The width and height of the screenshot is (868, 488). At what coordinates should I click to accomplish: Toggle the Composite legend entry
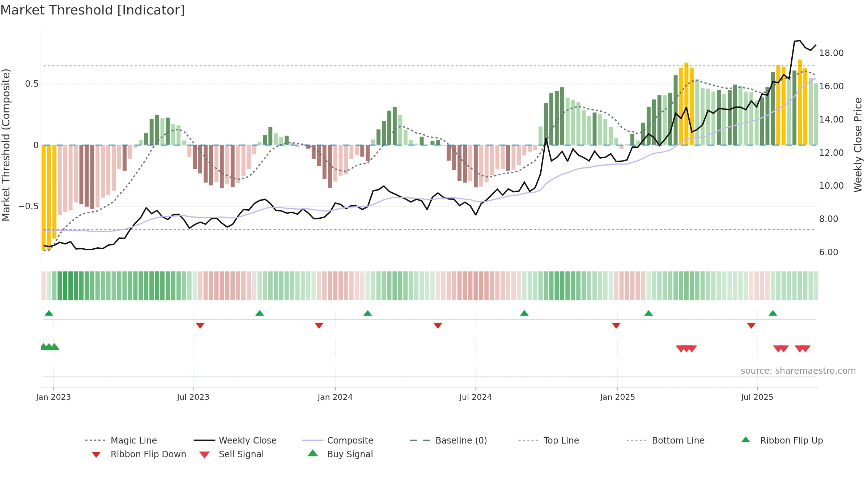point(337,440)
